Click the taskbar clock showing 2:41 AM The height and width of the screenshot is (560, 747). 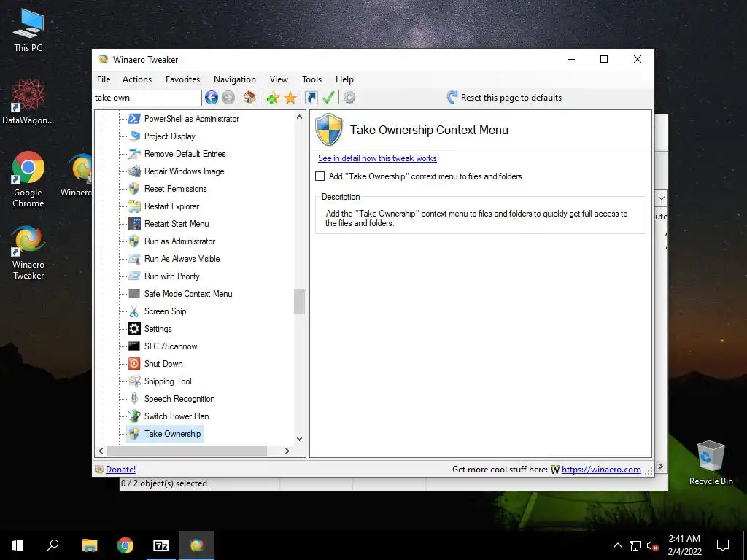(x=684, y=545)
